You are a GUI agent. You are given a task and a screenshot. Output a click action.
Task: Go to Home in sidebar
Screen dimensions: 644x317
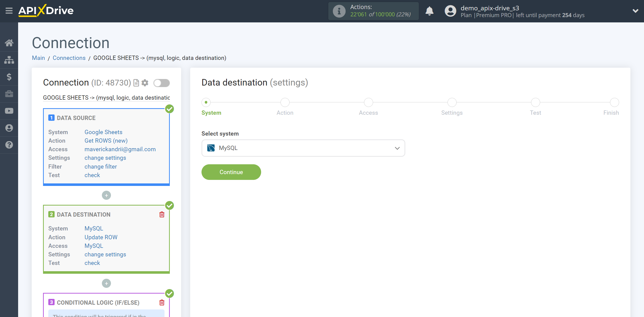9,43
